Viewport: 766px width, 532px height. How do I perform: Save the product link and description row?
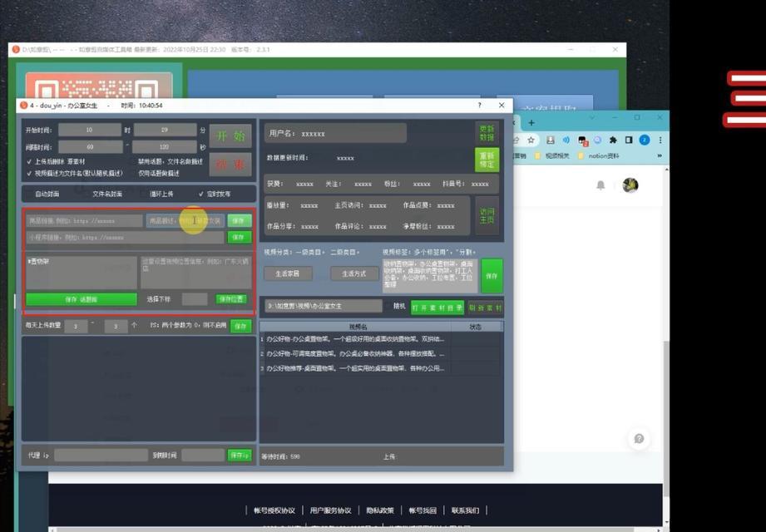(x=240, y=221)
